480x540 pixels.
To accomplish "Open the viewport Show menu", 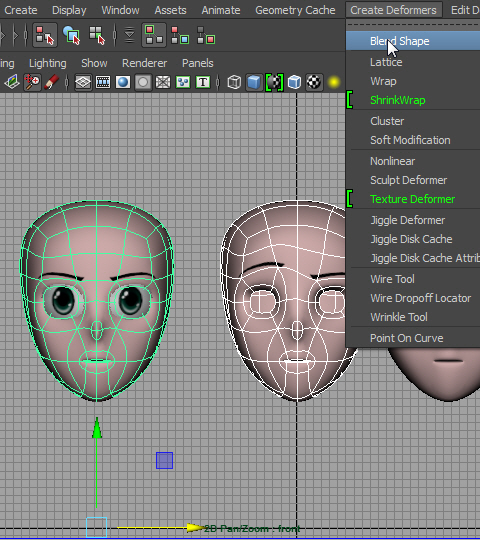I will (94, 63).
